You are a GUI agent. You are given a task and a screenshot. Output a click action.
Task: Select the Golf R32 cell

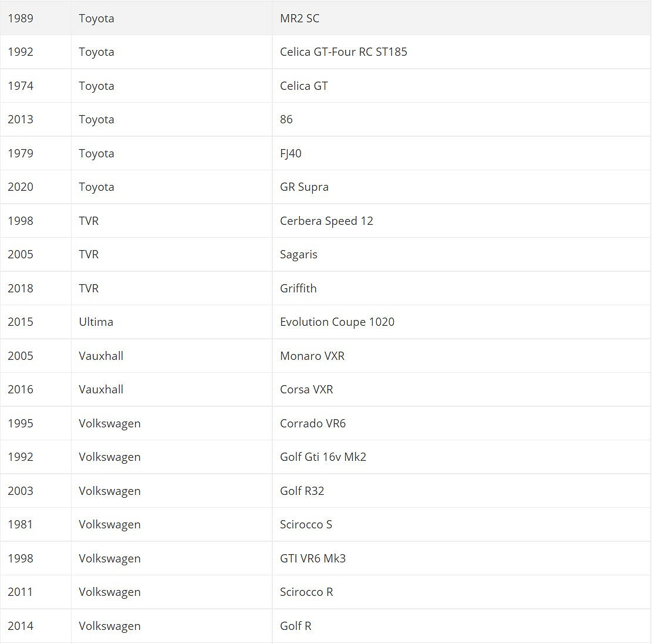[x=302, y=491]
